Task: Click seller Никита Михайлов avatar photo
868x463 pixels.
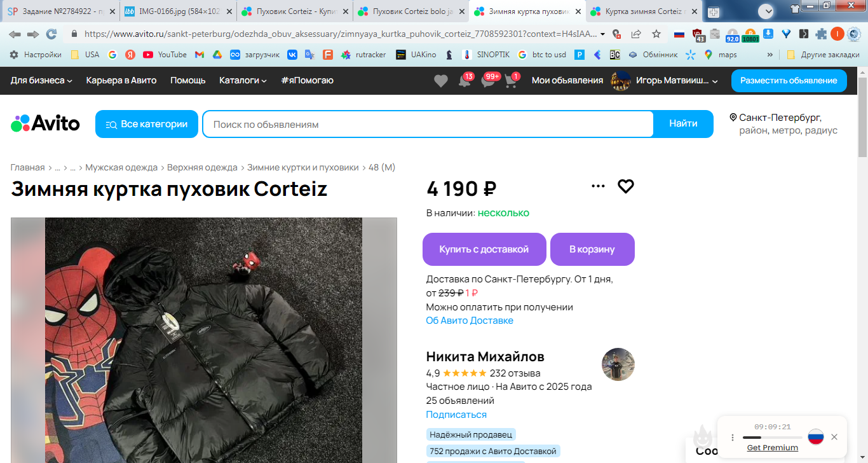Action: pyautogui.click(x=618, y=364)
